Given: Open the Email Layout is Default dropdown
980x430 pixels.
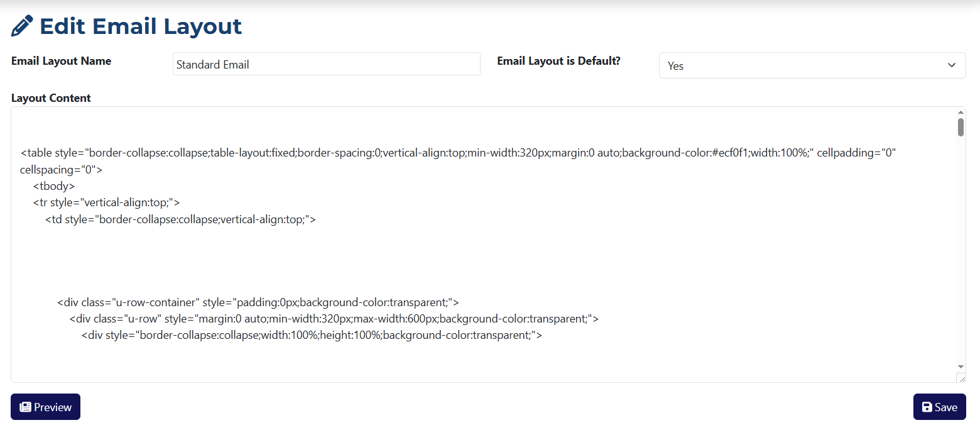Looking at the screenshot, I should click(x=812, y=65).
